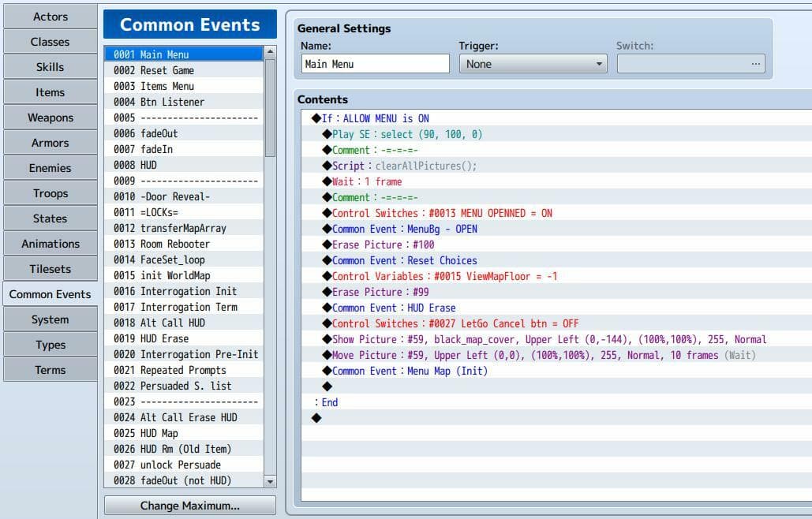This screenshot has height=519, width=812.
Task: Open the Actors database tab
Action: tap(51, 17)
